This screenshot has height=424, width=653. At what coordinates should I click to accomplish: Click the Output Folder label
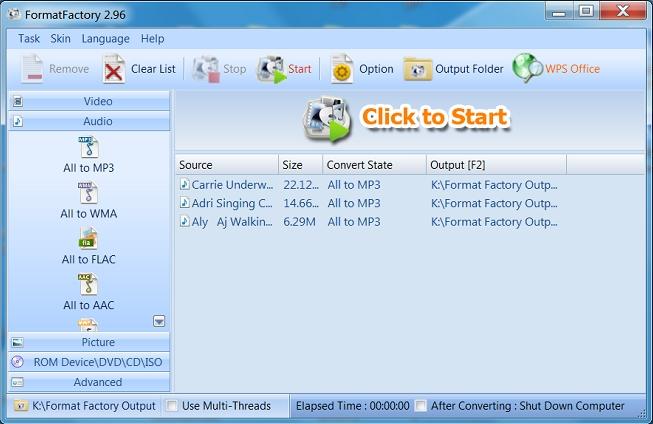tap(469, 69)
